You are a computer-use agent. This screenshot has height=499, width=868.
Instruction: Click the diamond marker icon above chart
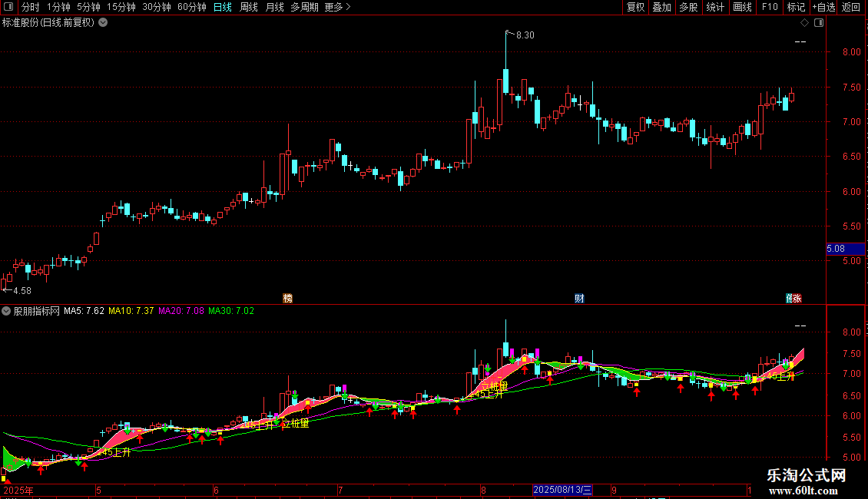pos(805,23)
